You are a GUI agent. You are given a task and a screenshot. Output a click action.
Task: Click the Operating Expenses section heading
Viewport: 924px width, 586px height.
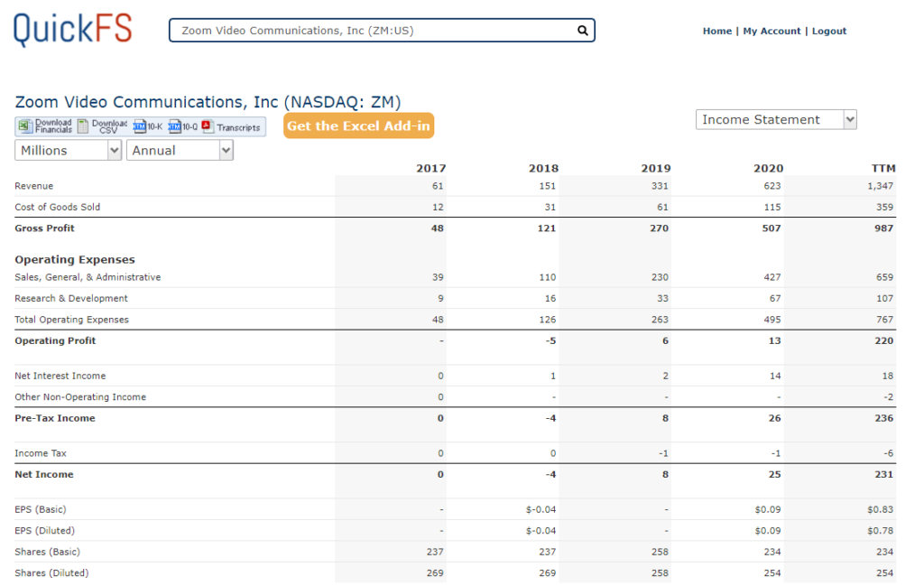(x=75, y=260)
